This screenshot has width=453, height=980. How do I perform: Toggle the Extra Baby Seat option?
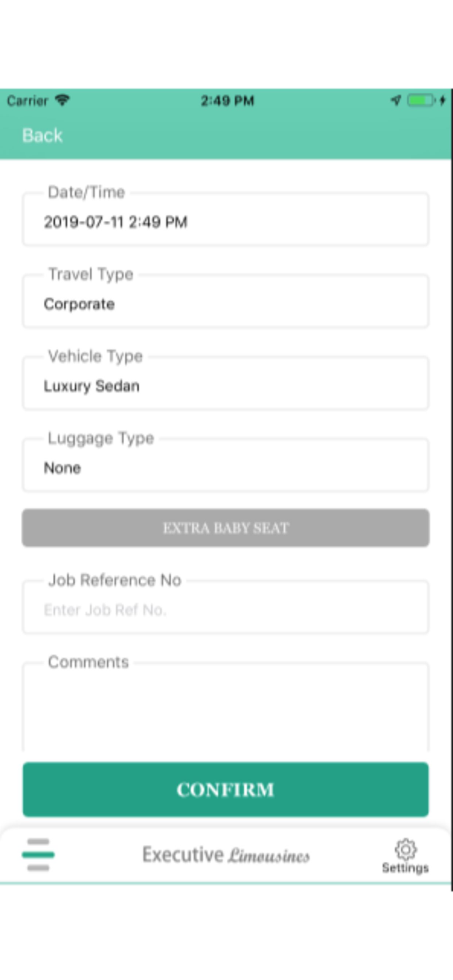[226, 528]
